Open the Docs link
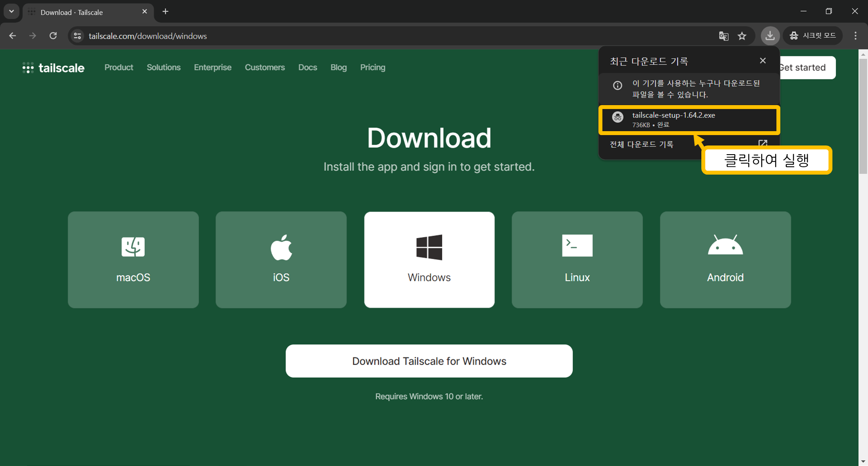This screenshot has height=466, width=868. [308, 67]
